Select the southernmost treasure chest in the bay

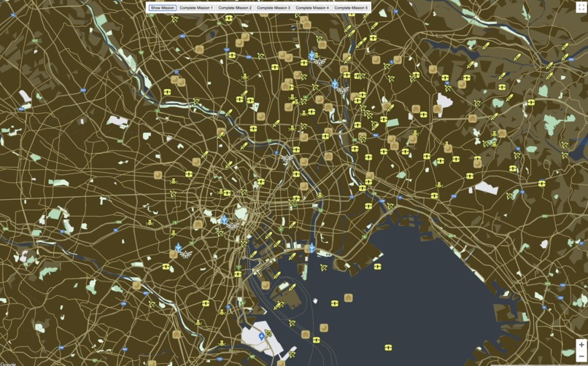388,348
